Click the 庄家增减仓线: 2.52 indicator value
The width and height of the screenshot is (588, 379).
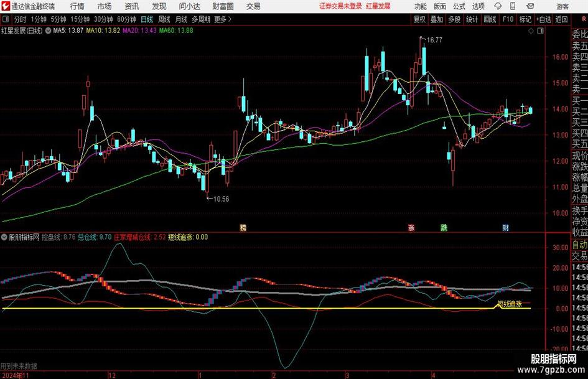[139, 237]
